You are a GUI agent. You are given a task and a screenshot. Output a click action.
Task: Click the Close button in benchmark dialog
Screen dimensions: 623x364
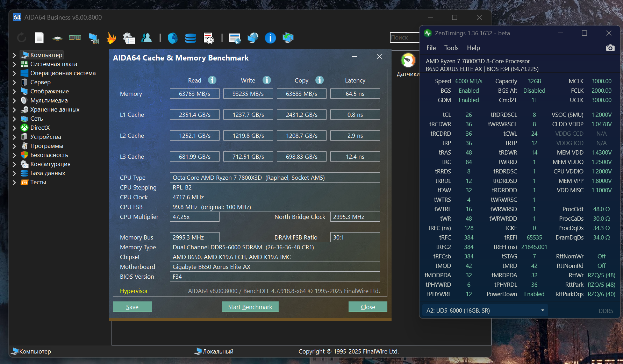tap(368, 307)
